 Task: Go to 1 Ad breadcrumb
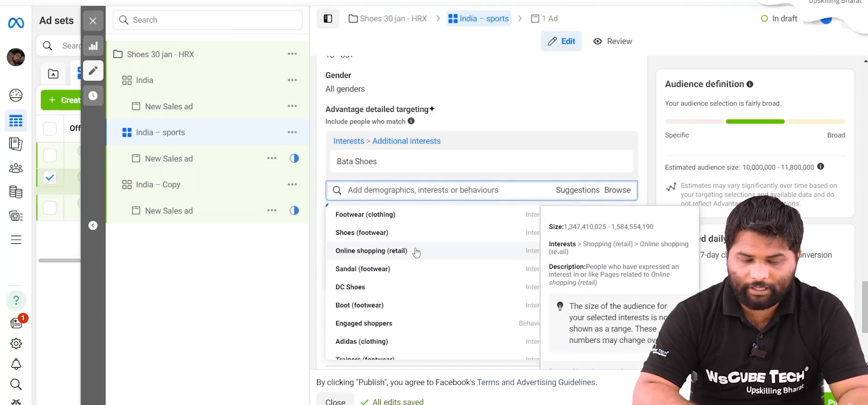point(544,19)
